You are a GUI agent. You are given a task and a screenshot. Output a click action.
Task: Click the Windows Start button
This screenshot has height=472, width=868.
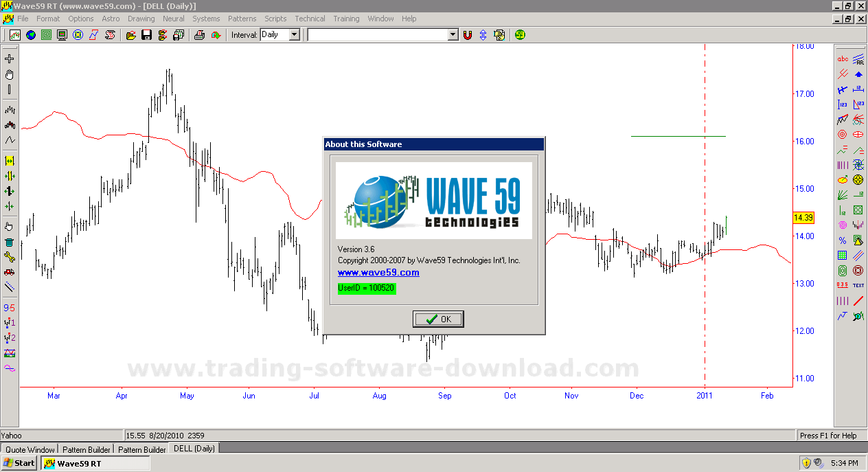[19, 463]
